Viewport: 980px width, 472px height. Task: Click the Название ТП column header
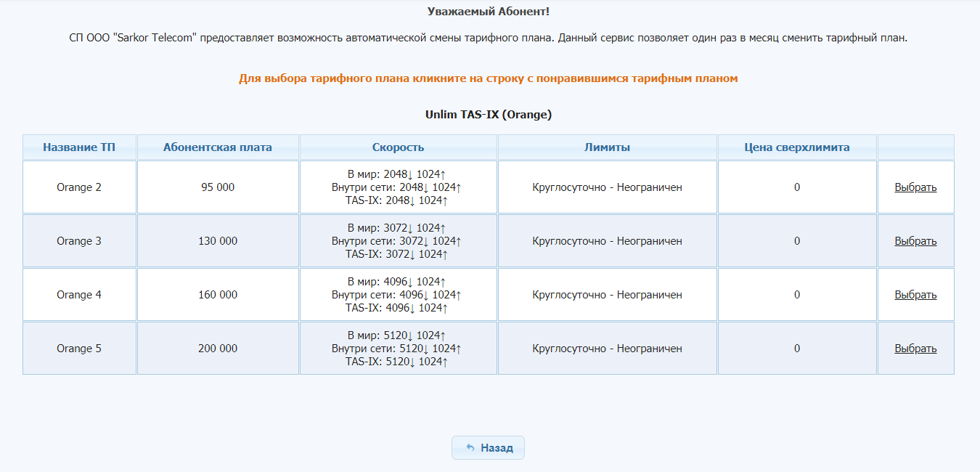click(79, 147)
